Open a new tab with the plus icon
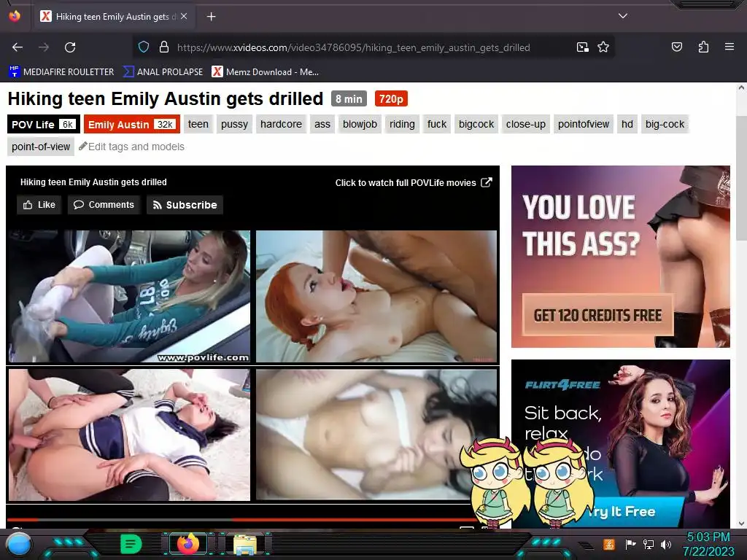Viewport: 747px width, 560px height. 211,17
